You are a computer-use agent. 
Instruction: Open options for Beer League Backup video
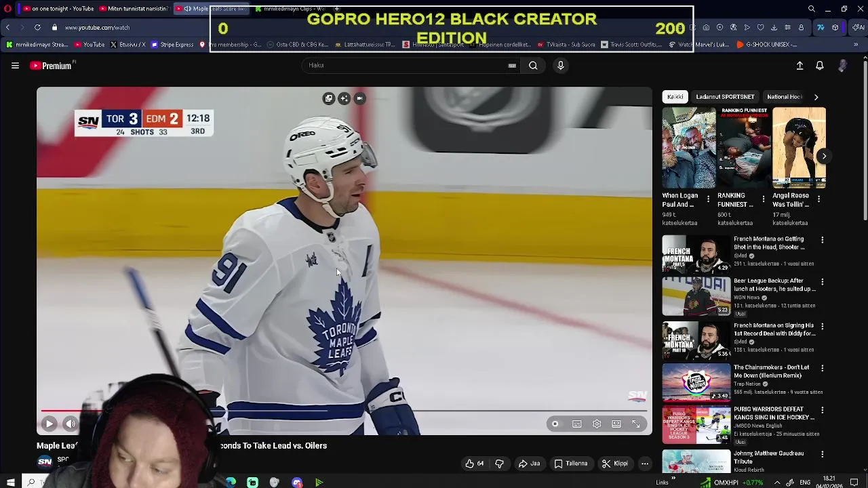point(823,282)
